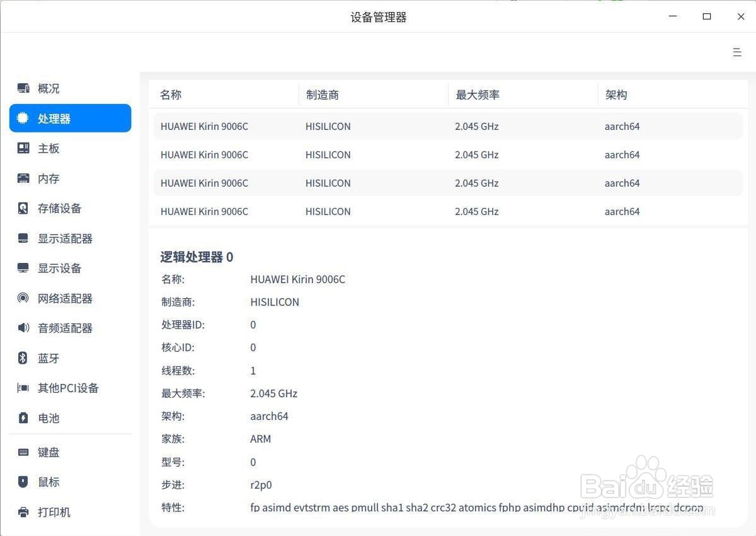
Task: Maximize the 设备管理器 window
Action: 707,16
